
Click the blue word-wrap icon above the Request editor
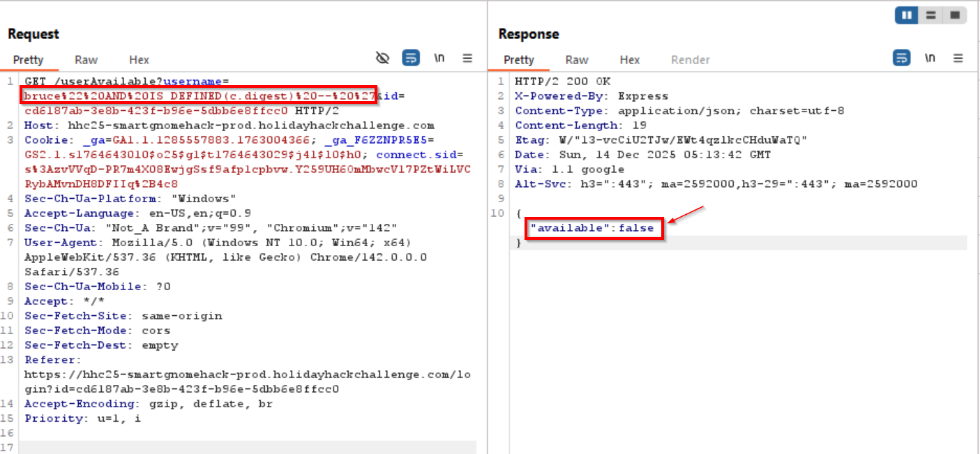click(x=411, y=58)
